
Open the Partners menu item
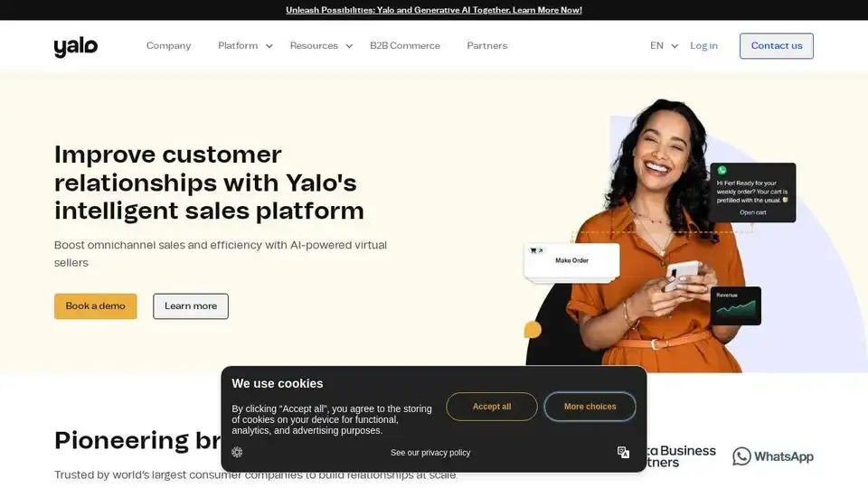click(487, 45)
